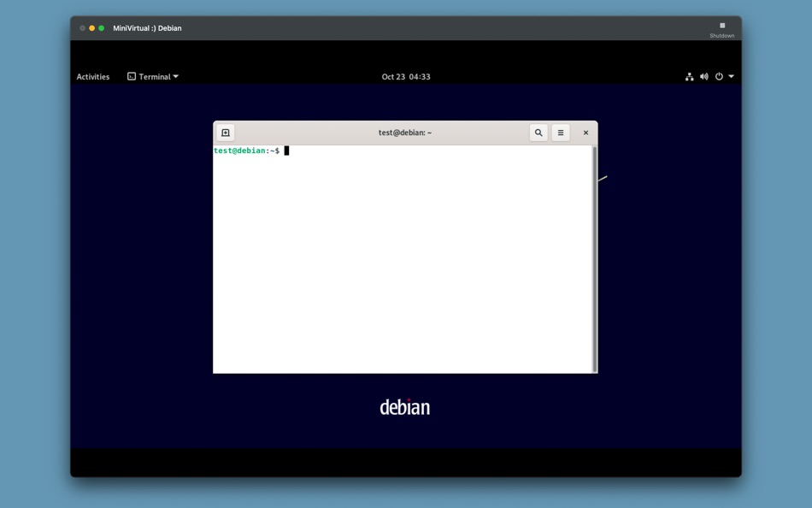The height and width of the screenshot is (508, 812).
Task: Click the power icon in top bar
Action: [x=719, y=77]
